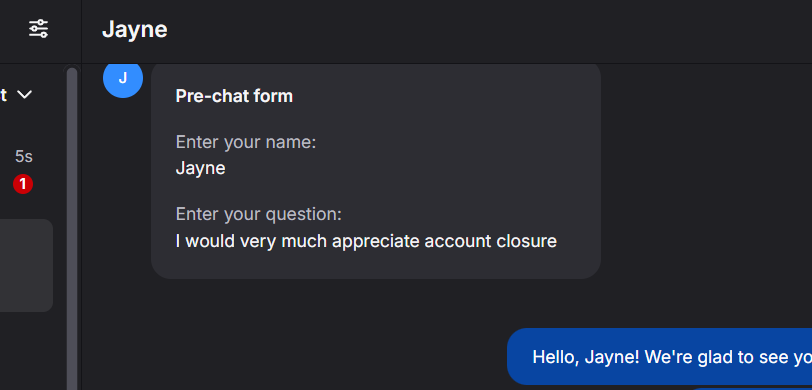Click the "5s" waiting time indicator
This screenshot has width=812, height=390.
click(x=24, y=156)
